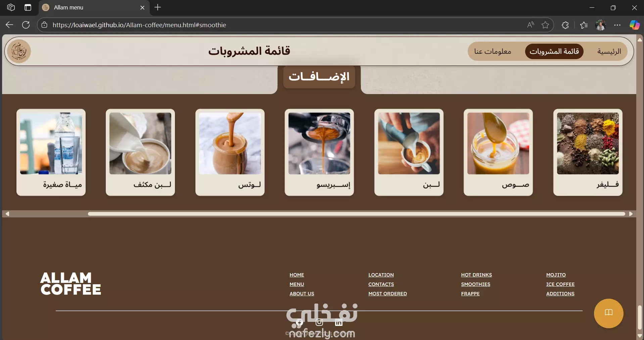Go to HOT DRINKS footer link

point(476,275)
